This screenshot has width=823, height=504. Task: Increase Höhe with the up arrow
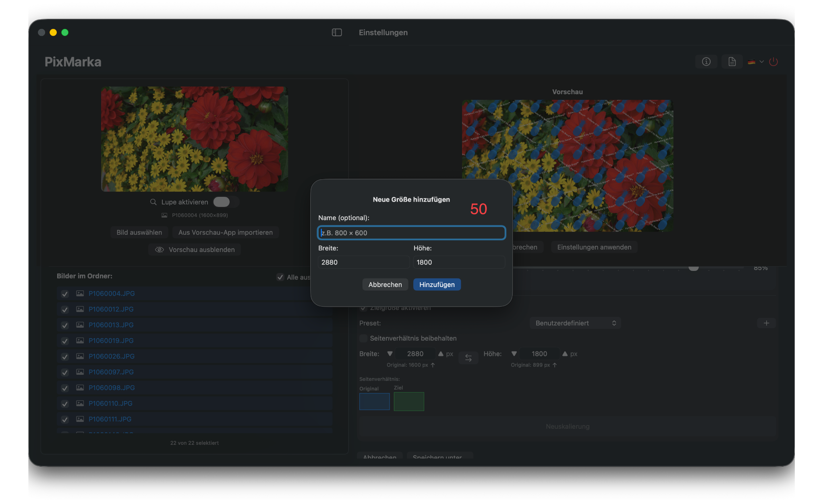click(565, 353)
